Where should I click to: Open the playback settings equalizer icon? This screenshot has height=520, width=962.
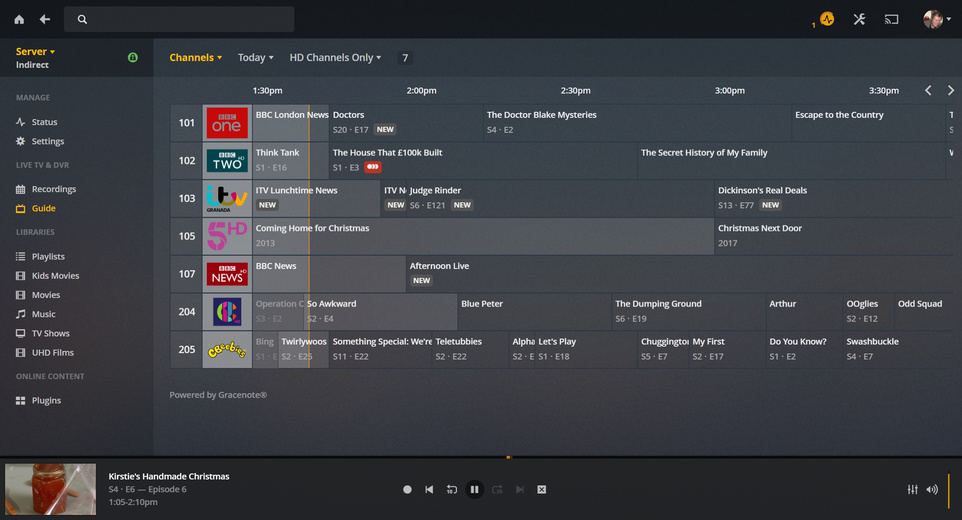(913, 489)
